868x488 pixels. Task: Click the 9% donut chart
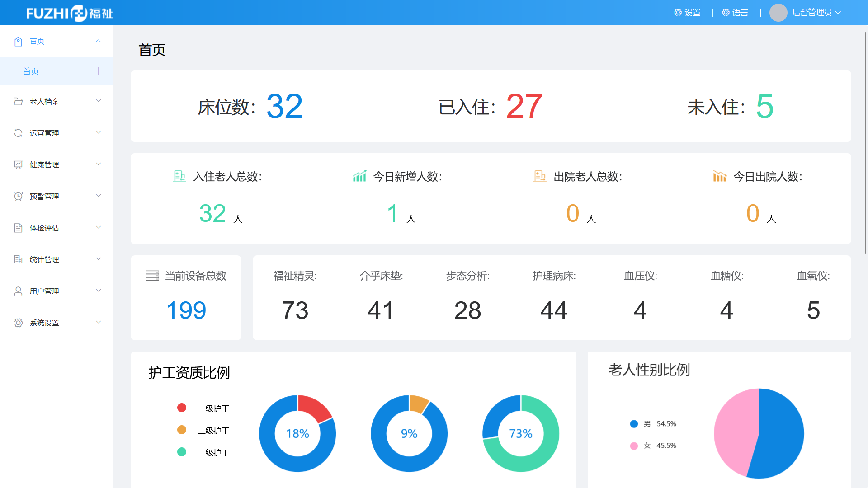409,433
